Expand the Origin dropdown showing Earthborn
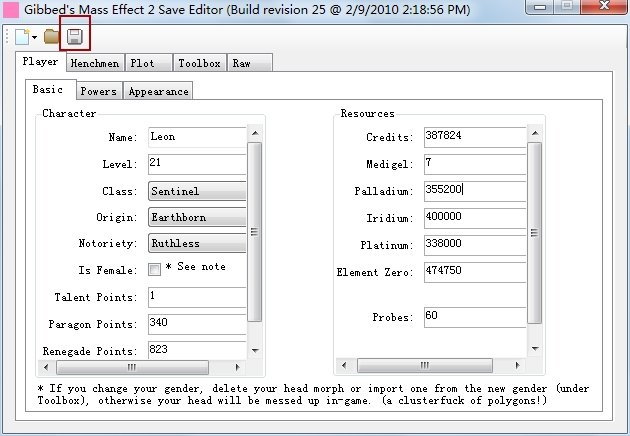630x436 pixels. click(197, 217)
